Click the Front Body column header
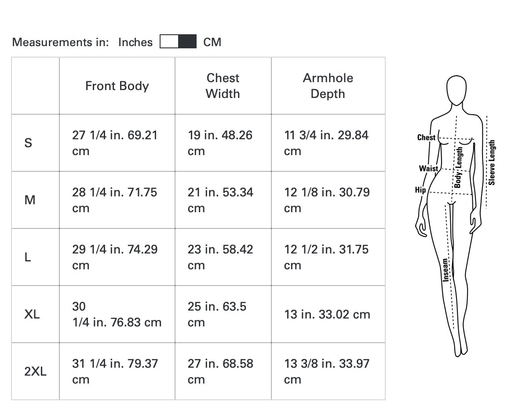Screen dimensions: 526x420 [117, 86]
